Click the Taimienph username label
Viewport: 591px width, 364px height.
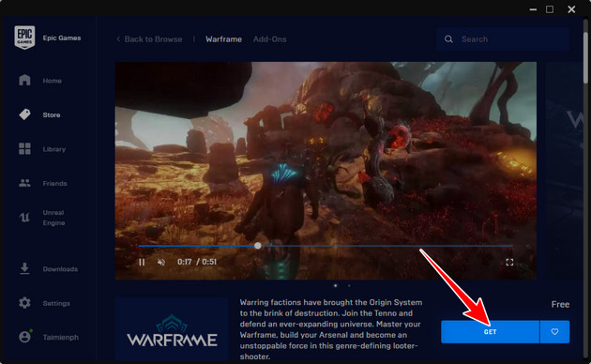click(61, 337)
